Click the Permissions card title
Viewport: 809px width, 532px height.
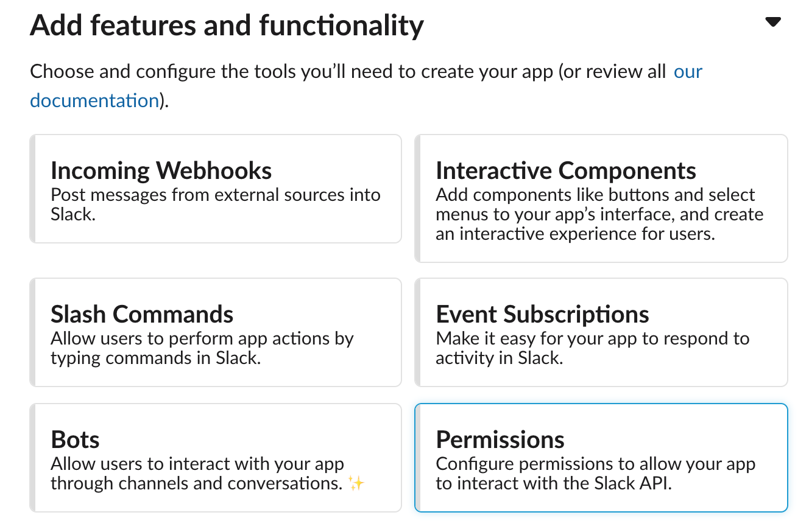500,439
